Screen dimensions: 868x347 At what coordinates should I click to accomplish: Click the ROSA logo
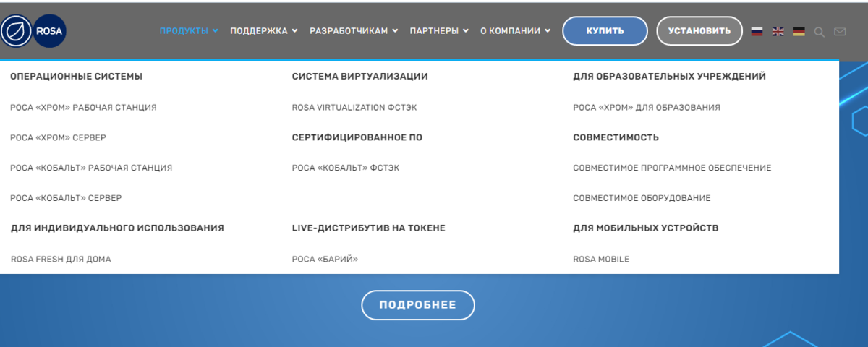pyautogui.click(x=33, y=31)
